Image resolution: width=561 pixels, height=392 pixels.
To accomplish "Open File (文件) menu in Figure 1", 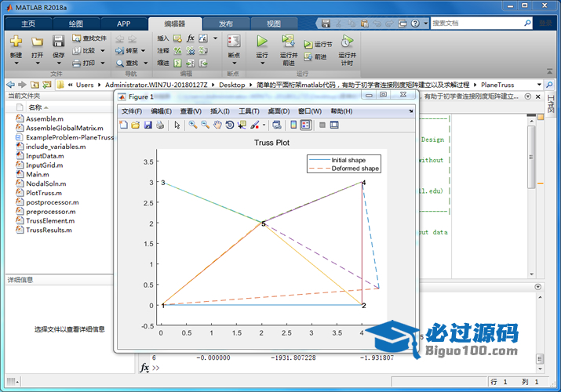I will click(x=132, y=111).
